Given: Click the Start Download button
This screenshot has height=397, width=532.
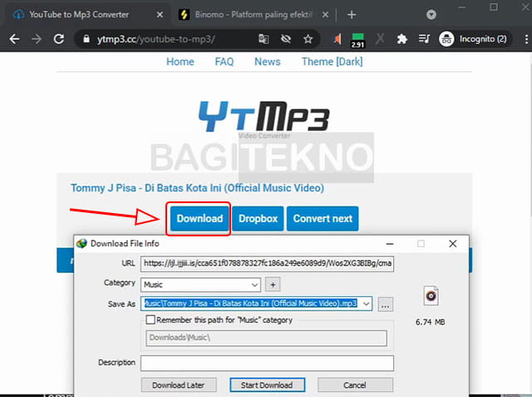Looking at the screenshot, I should (267, 385).
